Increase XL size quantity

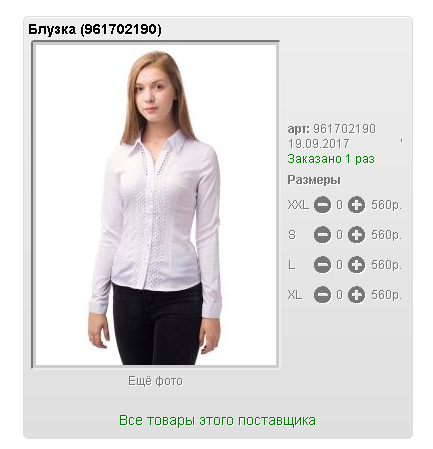coord(356,295)
